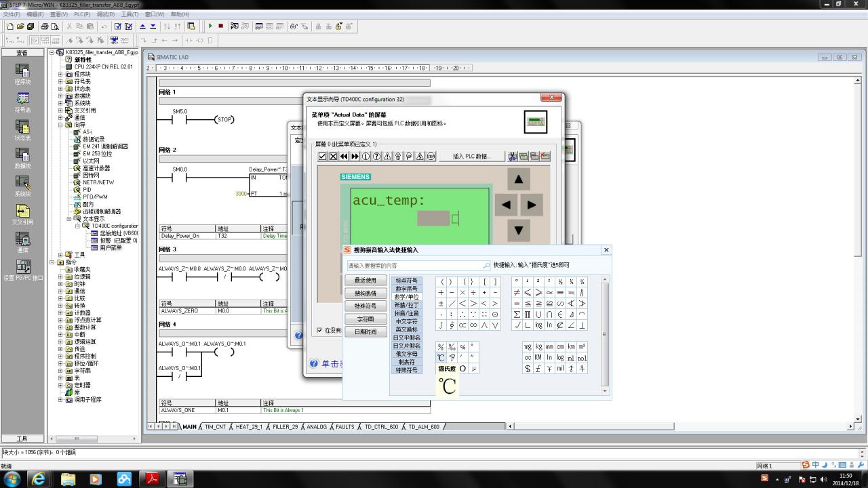
Task: Switch to the TD_ALM_600 program tab
Action: pos(425,427)
